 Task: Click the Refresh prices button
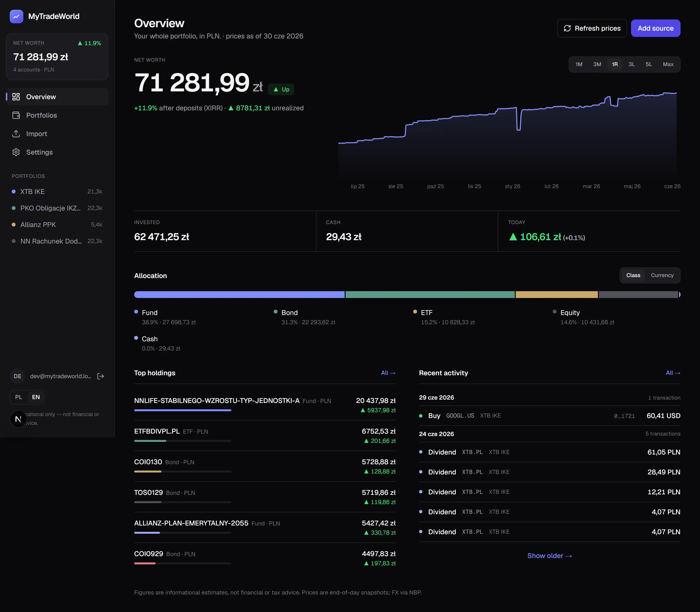pyautogui.click(x=592, y=28)
